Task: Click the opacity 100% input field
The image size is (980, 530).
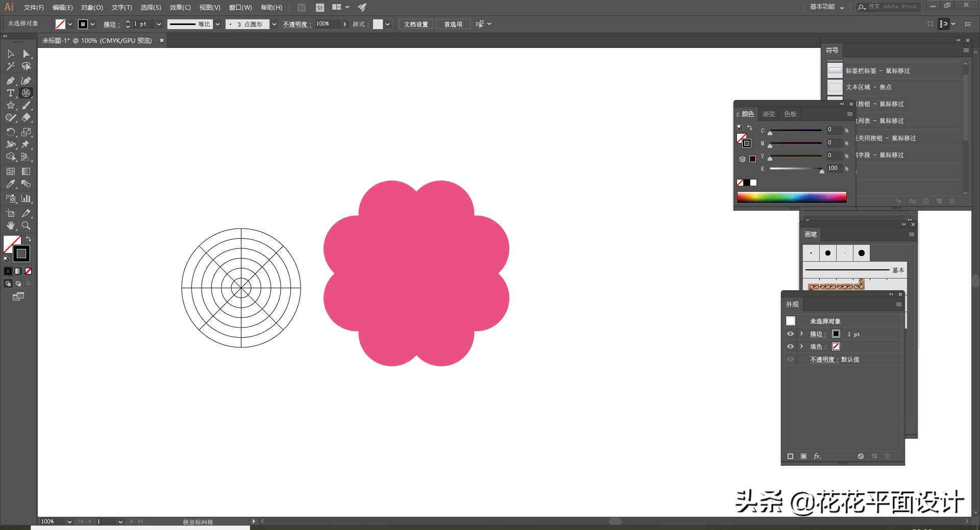Action: coord(327,24)
